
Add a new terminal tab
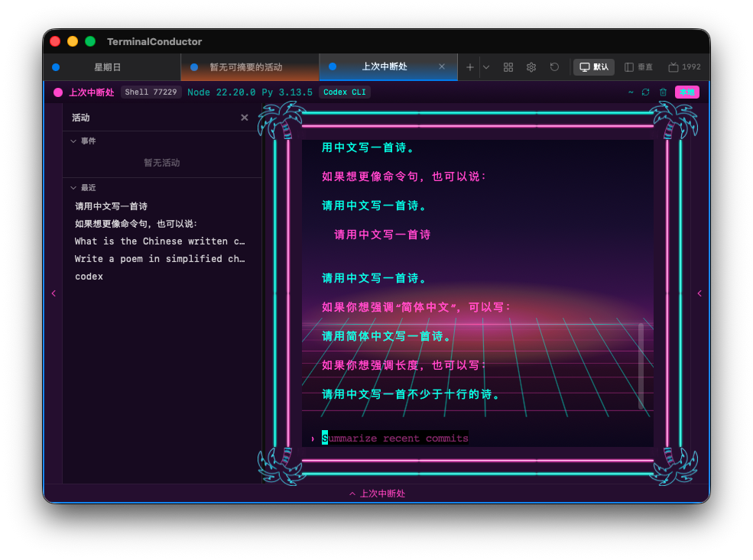click(x=469, y=67)
